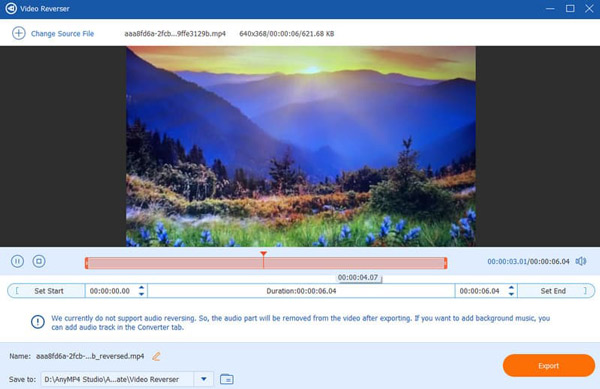Maximize the Video Reverser window

[570, 8]
